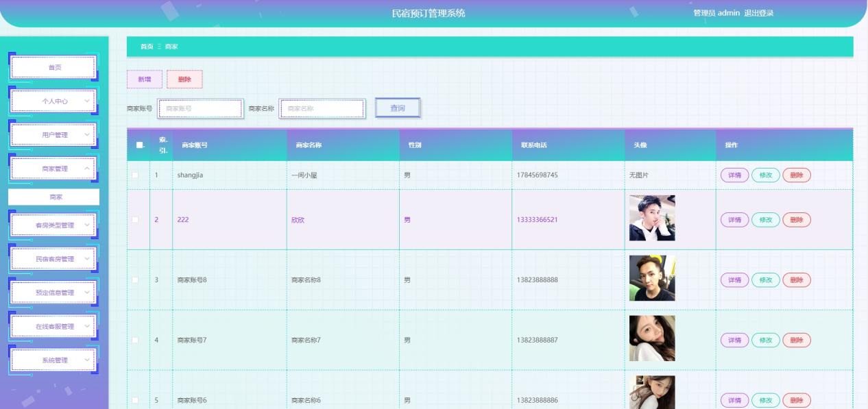Click 删除 for the 商家名称7 row
This screenshot has height=409, width=868.
[x=797, y=340]
